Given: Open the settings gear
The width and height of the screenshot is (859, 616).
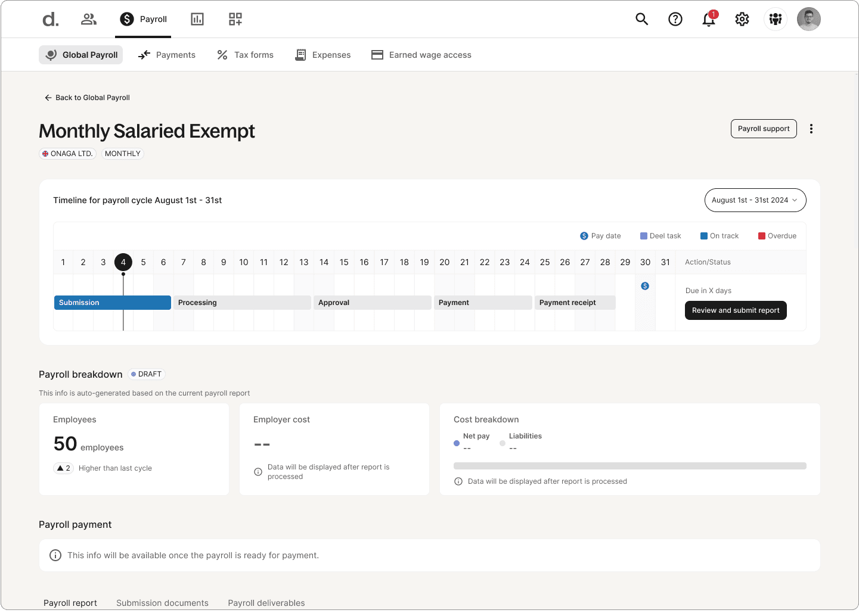Looking at the screenshot, I should click(x=742, y=19).
